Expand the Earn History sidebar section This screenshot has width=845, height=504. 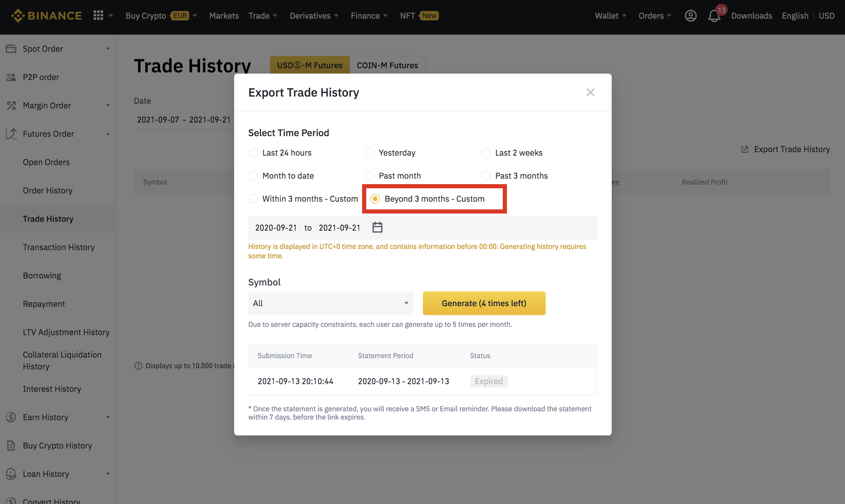coord(108,417)
